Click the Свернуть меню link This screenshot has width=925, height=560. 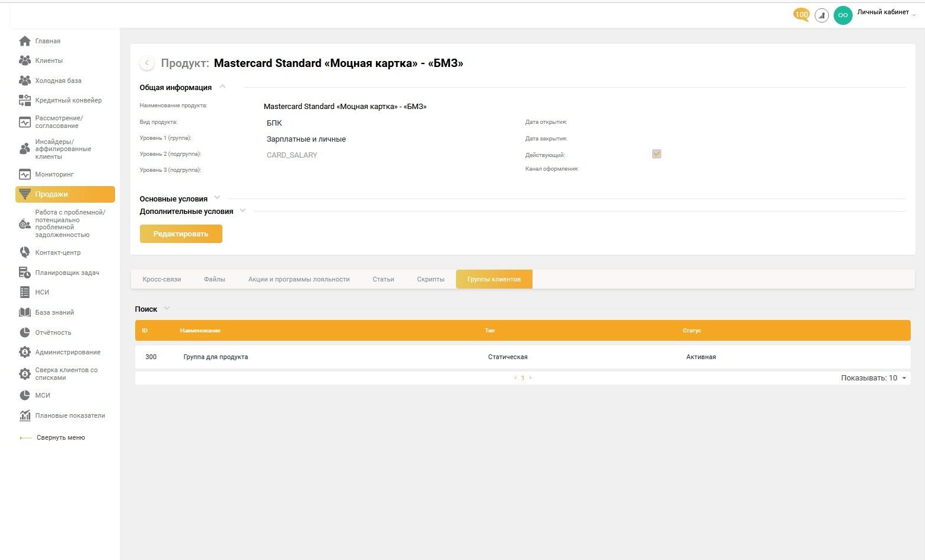point(60,438)
